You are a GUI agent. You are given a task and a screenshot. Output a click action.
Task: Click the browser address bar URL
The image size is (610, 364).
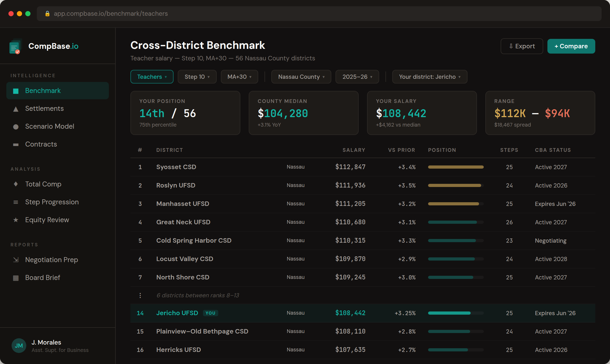tap(111, 14)
